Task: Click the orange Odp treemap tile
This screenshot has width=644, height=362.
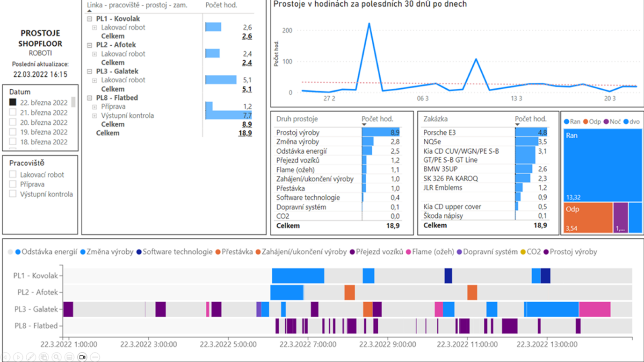Action: 588,217
